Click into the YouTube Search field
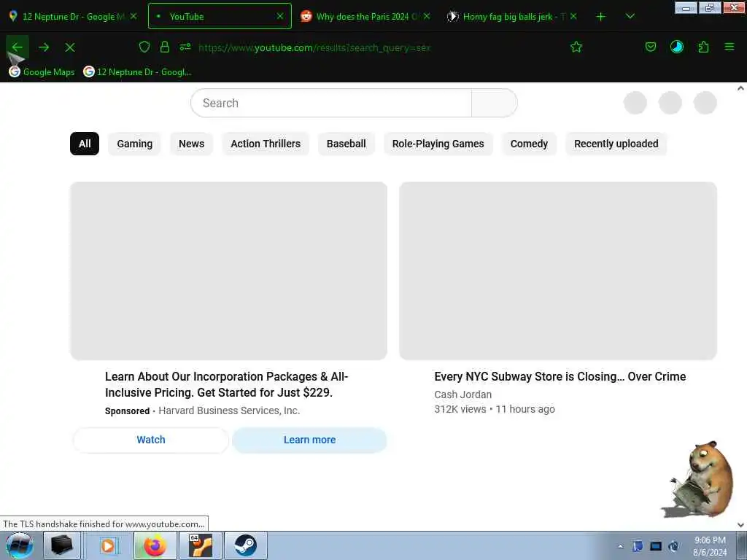Screen dimensions: 747x560 click(331, 103)
